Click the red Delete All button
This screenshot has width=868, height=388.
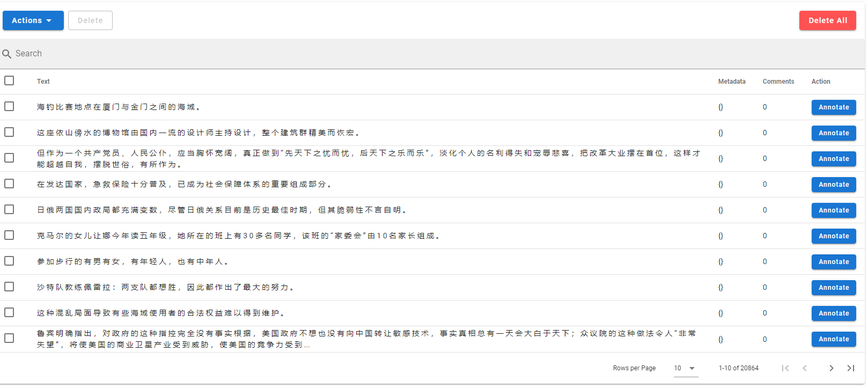pyautogui.click(x=828, y=20)
